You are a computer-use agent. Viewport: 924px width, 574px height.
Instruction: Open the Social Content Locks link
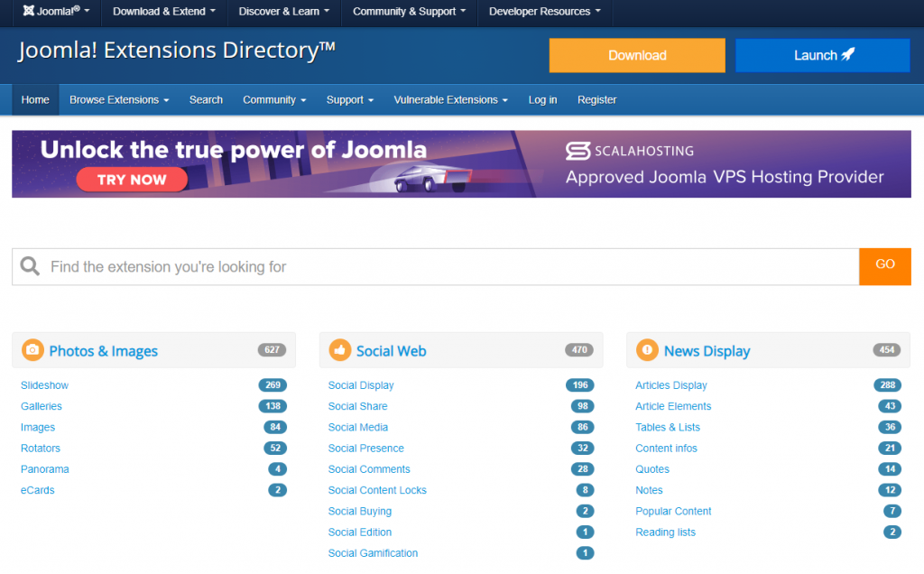377,490
